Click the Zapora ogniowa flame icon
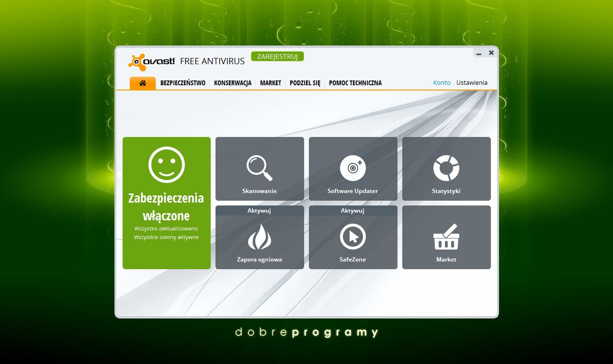 (260, 237)
